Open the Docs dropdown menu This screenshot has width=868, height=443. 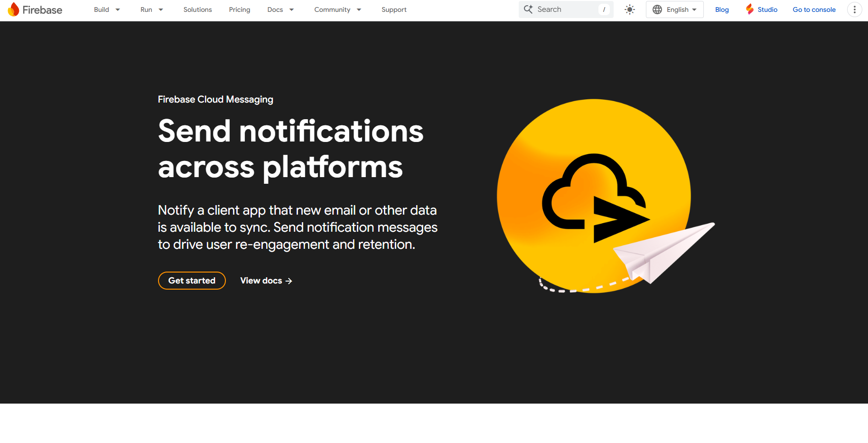pyautogui.click(x=280, y=9)
